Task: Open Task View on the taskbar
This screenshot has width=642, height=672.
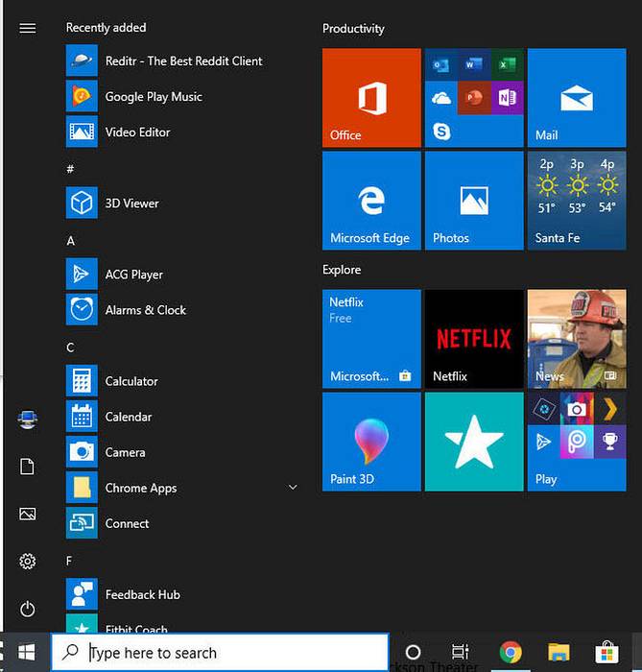Action: click(x=461, y=653)
